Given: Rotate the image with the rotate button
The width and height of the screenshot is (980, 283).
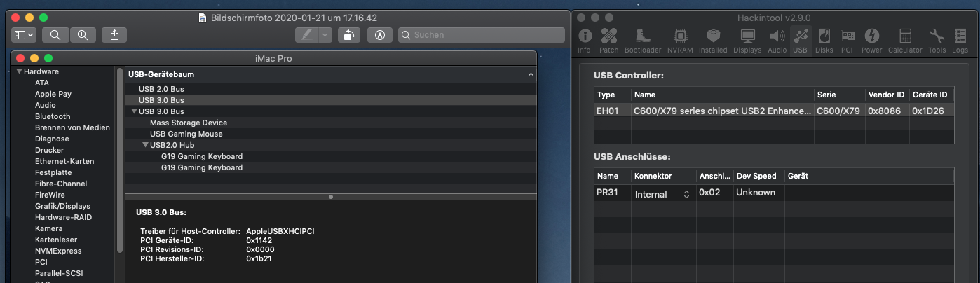Looking at the screenshot, I should coord(348,34).
